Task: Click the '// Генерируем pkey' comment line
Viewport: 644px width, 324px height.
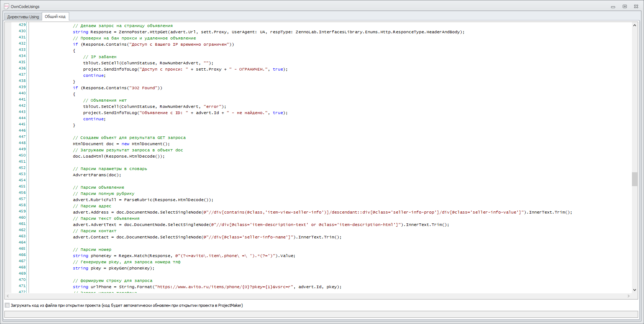Action: pos(127,262)
